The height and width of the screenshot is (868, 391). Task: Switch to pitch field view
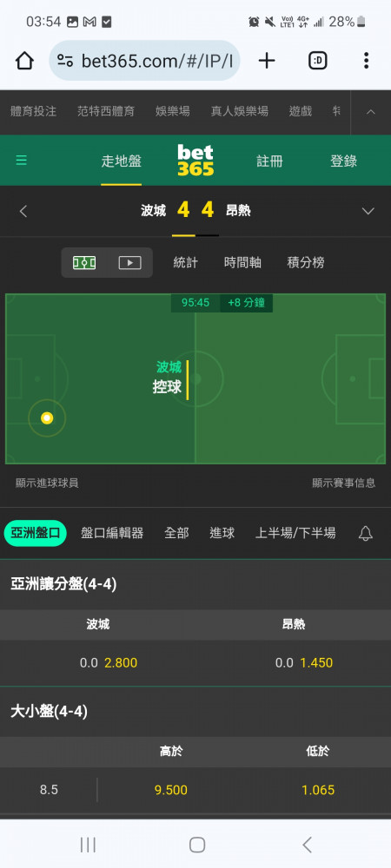coord(84,262)
